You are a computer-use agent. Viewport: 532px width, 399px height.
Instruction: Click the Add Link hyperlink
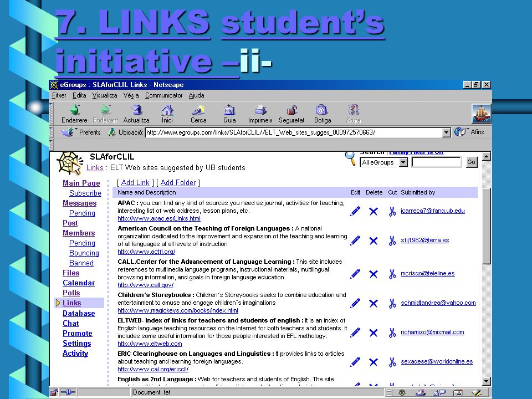135,182
